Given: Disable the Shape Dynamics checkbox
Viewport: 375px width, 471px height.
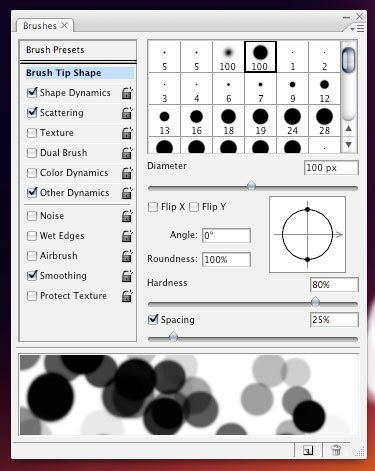Looking at the screenshot, I should pyautogui.click(x=32, y=92).
